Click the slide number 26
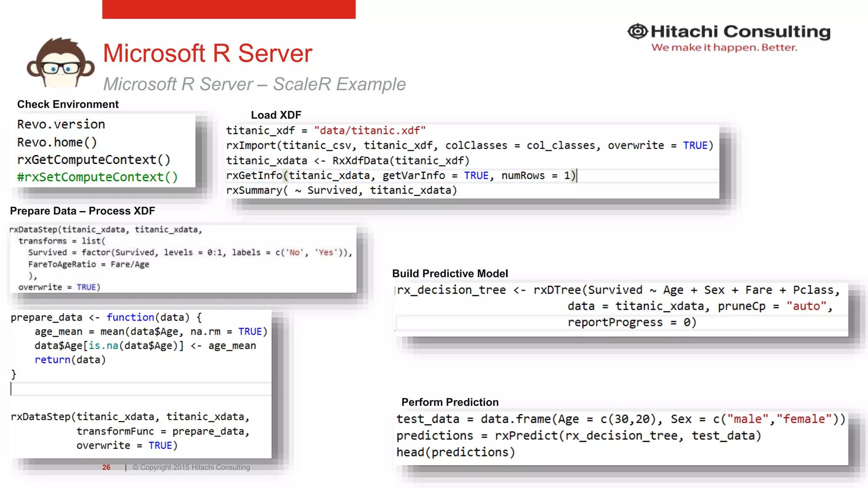Image resolution: width=868 pixels, height=488 pixels. [x=106, y=467]
